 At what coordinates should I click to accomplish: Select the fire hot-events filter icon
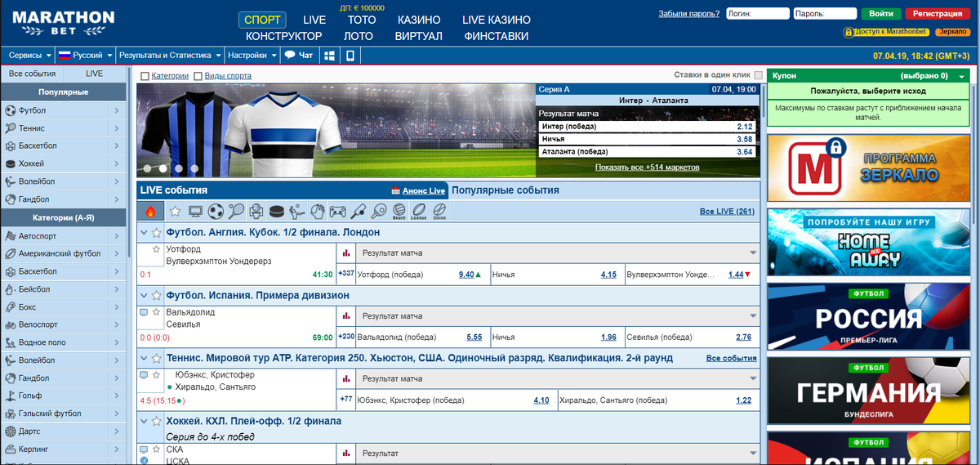[150, 211]
